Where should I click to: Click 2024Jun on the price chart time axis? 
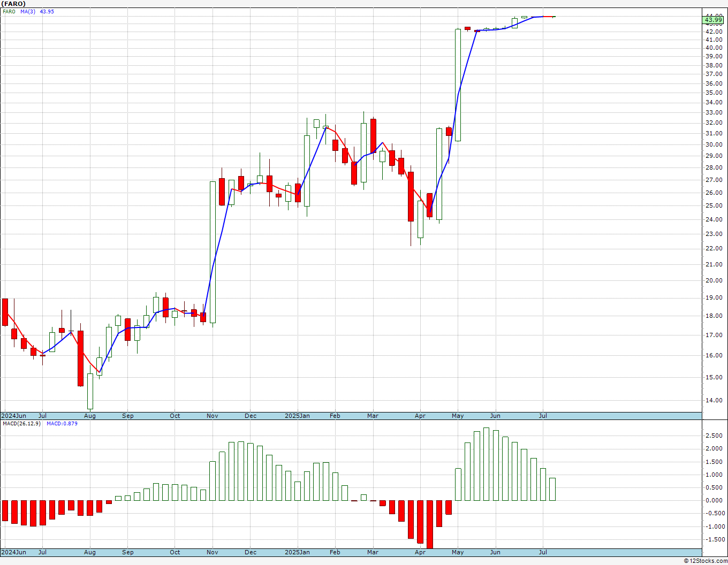[x=13, y=416]
